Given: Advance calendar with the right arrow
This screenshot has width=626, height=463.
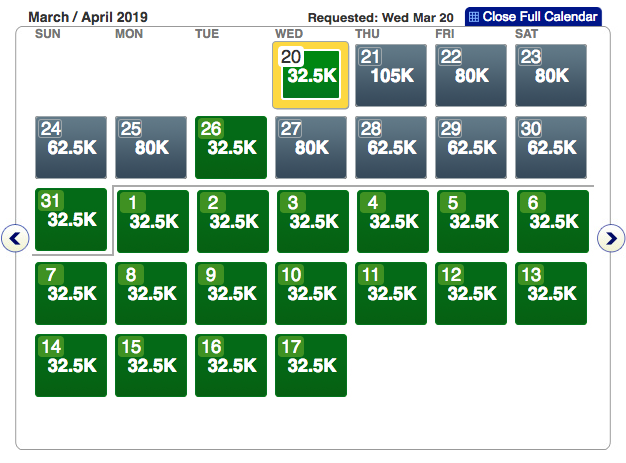Looking at the screenshot, I should coord(610,238).
